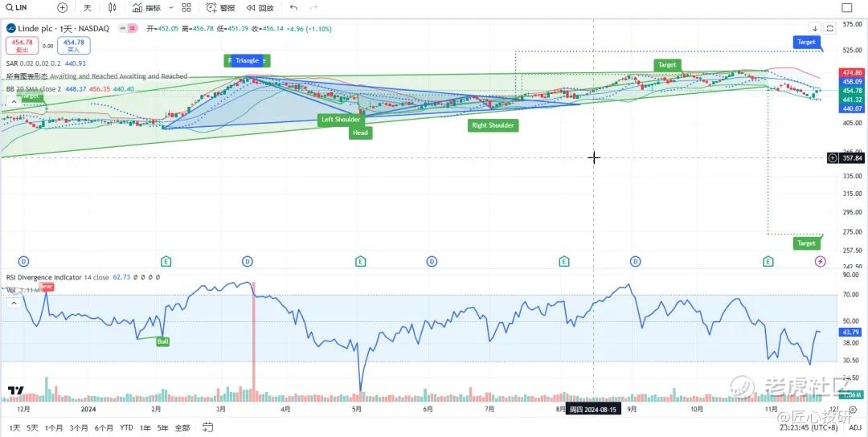The width and height of the screenshot is (868, 437).
Task: Toggle the pink status pill beside NASDAQ
Action: 133,28
